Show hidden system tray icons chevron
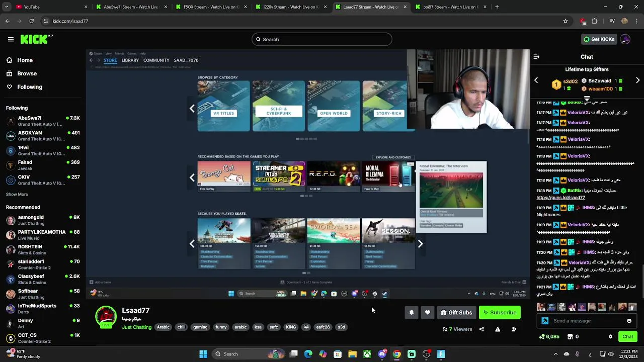This screenshot has height=362, width=644. coord(555,354)
